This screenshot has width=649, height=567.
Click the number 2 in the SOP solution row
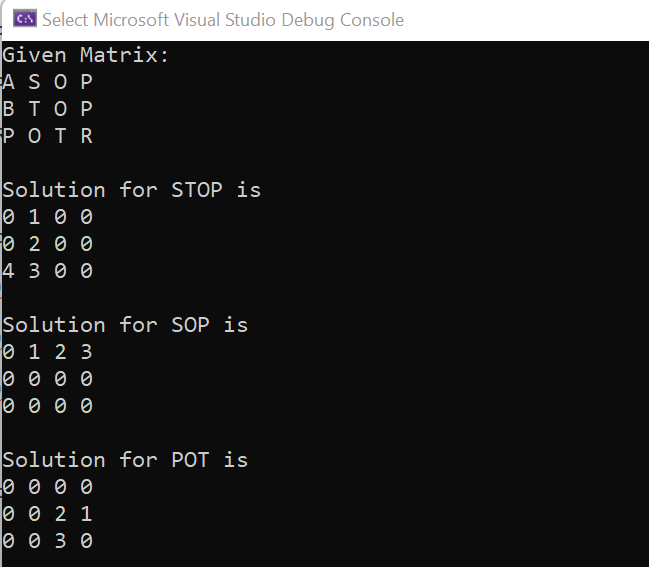point(60,352)
